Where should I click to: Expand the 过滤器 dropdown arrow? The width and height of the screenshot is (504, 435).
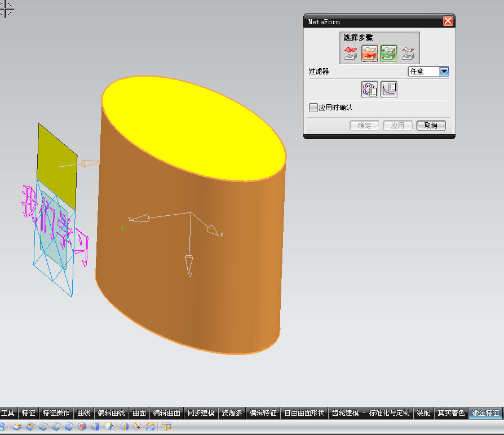pos(444,72)
